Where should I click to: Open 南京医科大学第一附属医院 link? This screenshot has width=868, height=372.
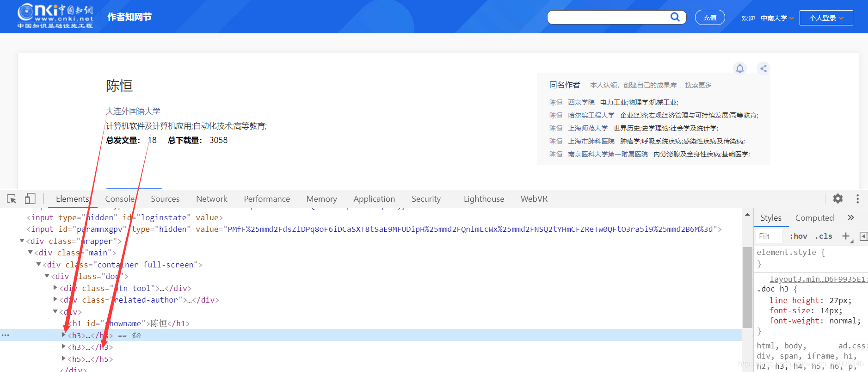click(608, 154)
